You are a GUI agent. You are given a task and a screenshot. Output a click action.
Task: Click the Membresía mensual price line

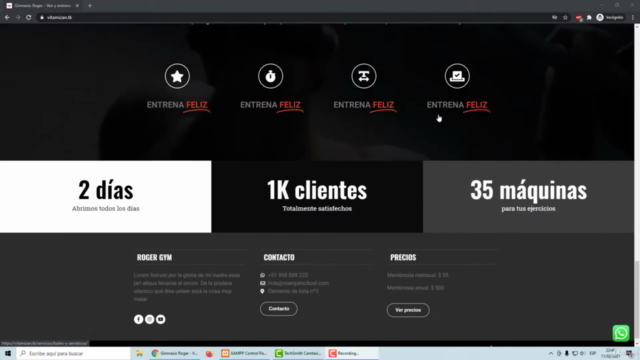click(418, 275)
